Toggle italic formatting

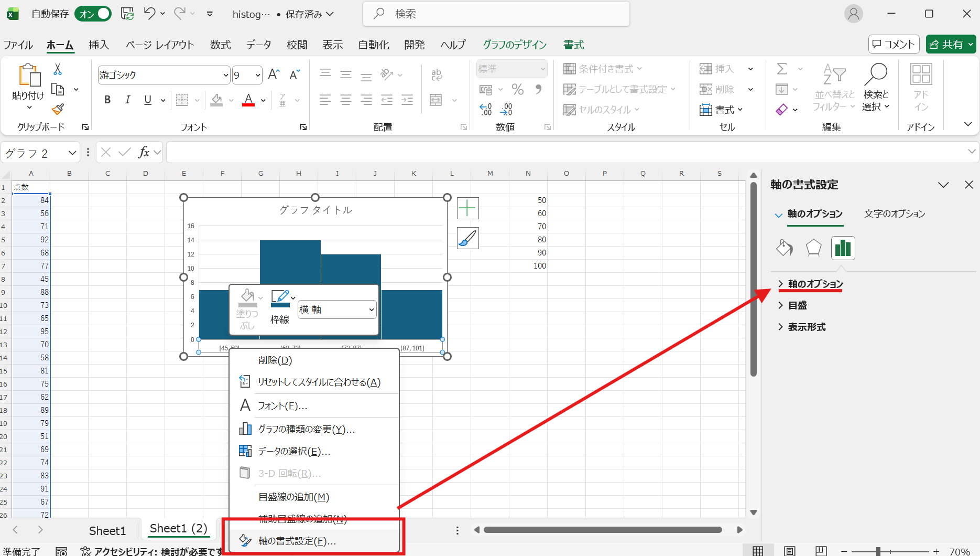[x=127, y=100]
